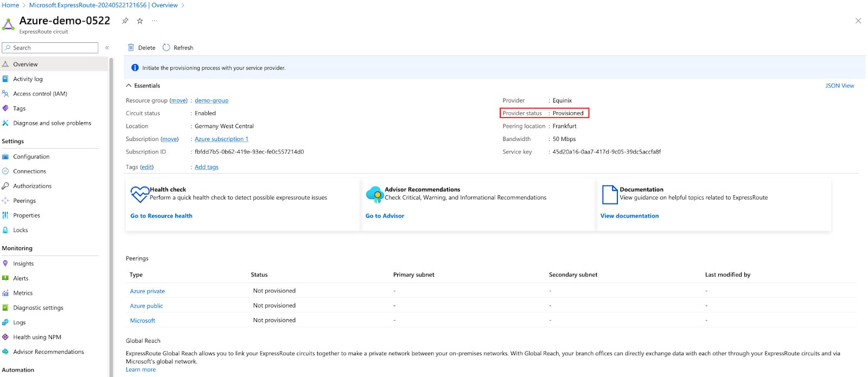Click the Configuration sidebar icon
Image resolution: width=868 pixels, height=377 pixels.
pos(5,156)
